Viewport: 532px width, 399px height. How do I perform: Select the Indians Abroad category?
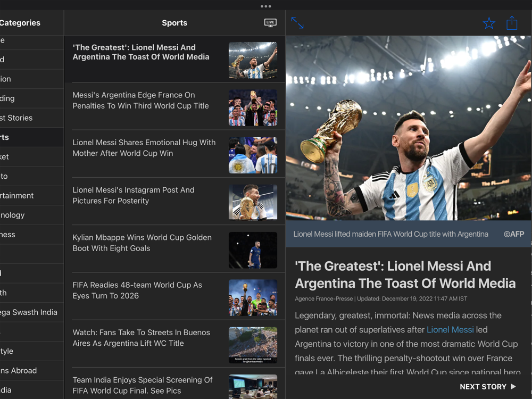(x=31, y=370)
